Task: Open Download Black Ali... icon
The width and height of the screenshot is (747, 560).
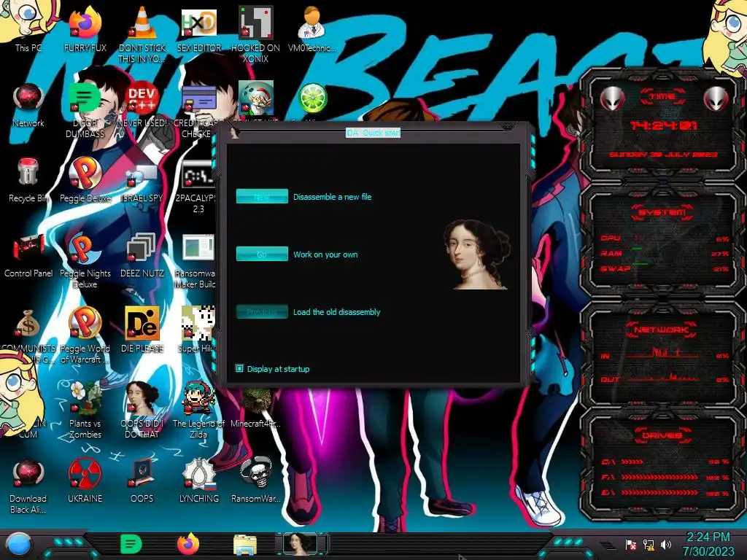Action: [x=28, y=486]
